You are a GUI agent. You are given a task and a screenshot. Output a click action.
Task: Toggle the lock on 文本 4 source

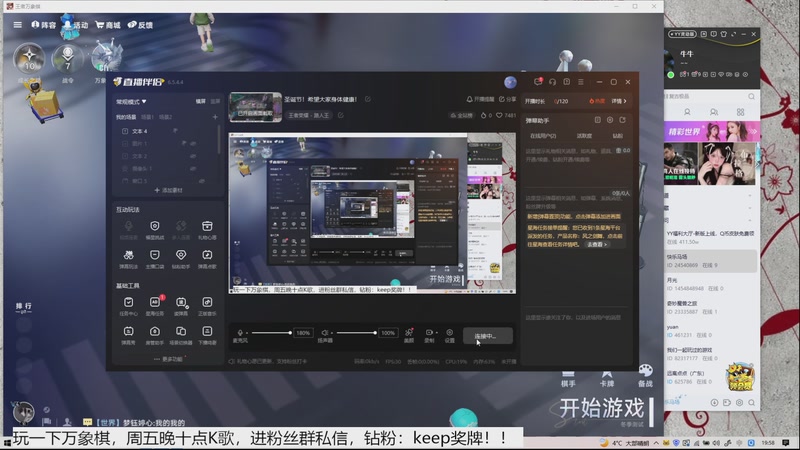coord(175,131)
